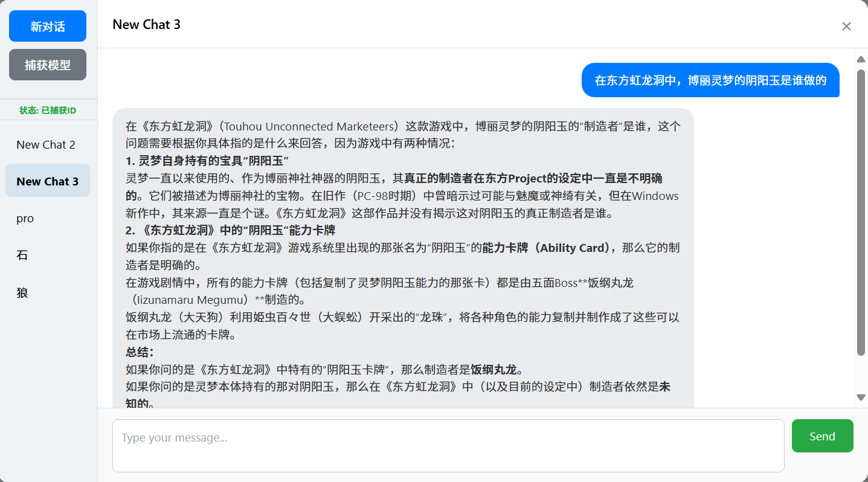The height and width of the screenshot is (482, 868).
Task: Click heading 1. 灵梦自身持有的宝具"阴阳玉"
Action: click(207, 161)
